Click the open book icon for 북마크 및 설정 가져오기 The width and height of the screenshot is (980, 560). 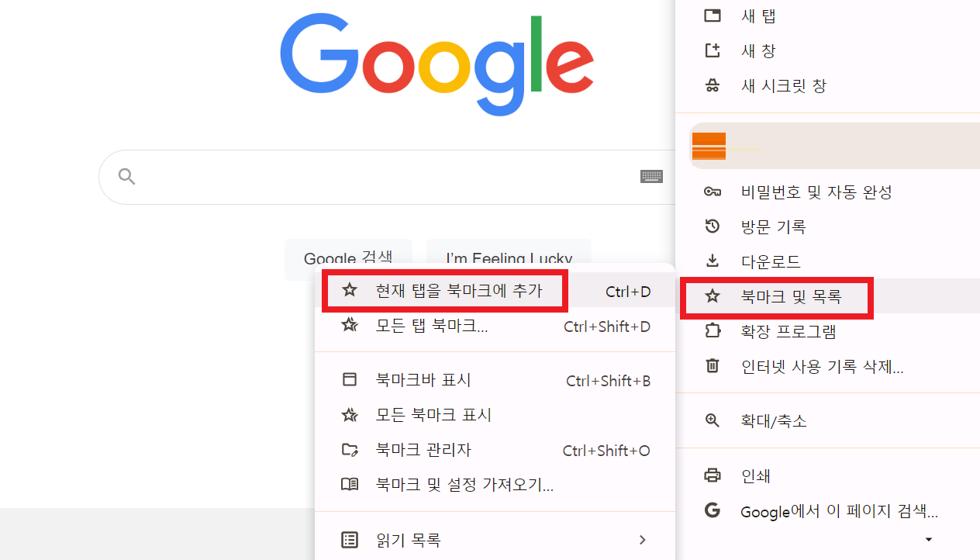350,485
